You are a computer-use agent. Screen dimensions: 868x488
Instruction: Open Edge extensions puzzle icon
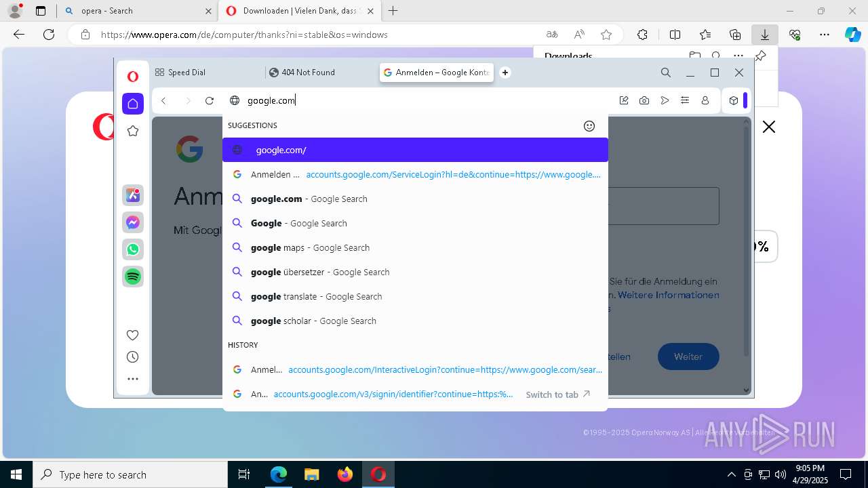(x=642, y=35)
